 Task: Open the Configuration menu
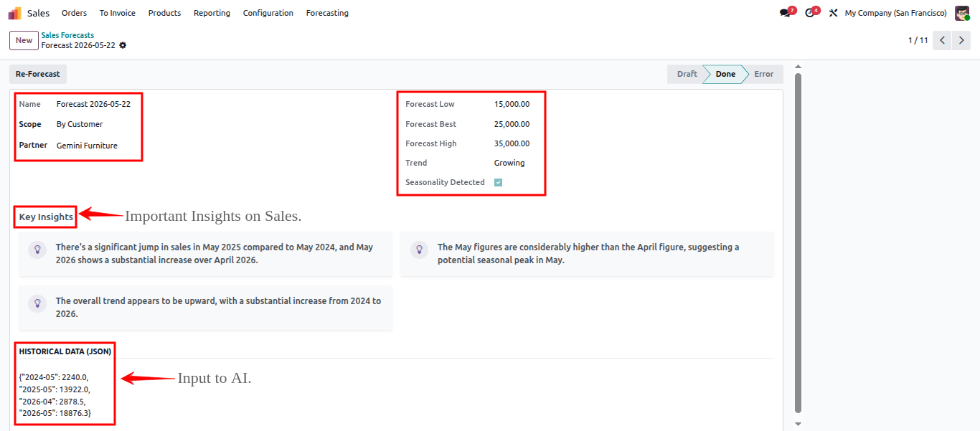[x=268, y=13]
